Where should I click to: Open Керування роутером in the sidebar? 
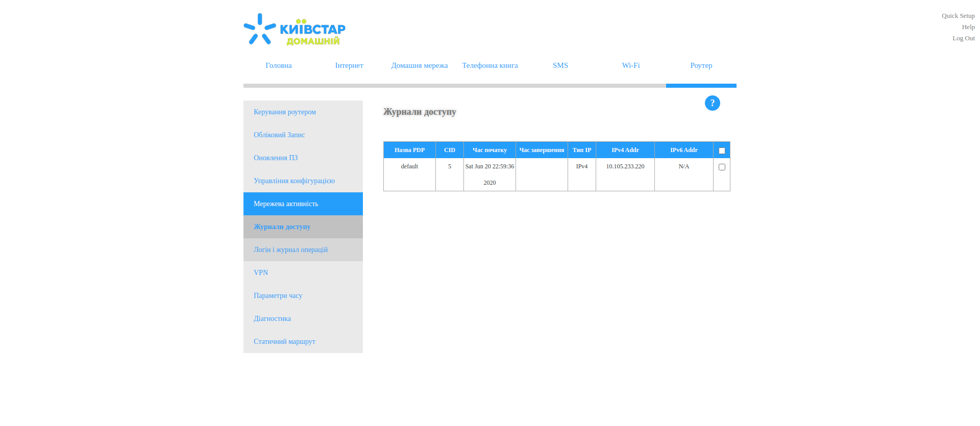(285, 112)
